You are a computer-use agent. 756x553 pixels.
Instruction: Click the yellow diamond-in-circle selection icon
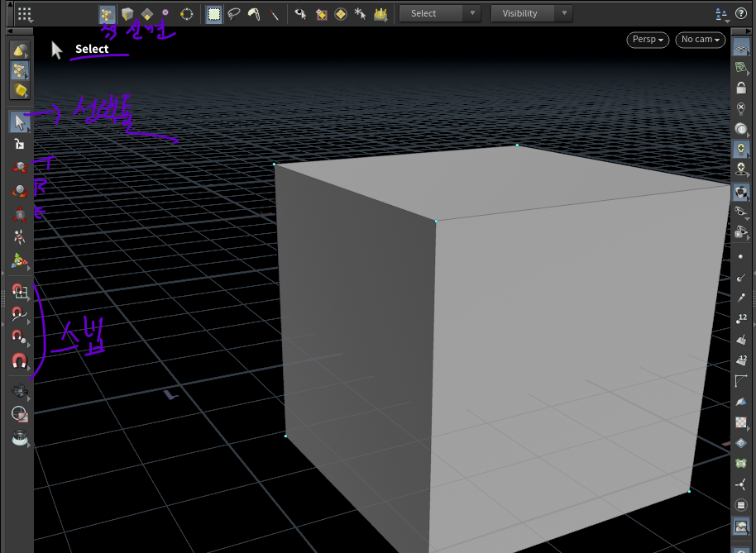pos(341,14)
